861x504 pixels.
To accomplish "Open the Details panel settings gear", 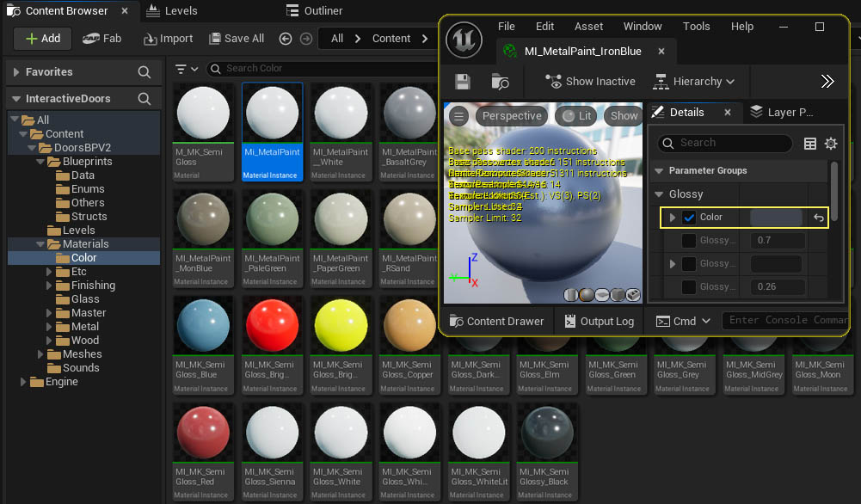I will pos(831,144).
